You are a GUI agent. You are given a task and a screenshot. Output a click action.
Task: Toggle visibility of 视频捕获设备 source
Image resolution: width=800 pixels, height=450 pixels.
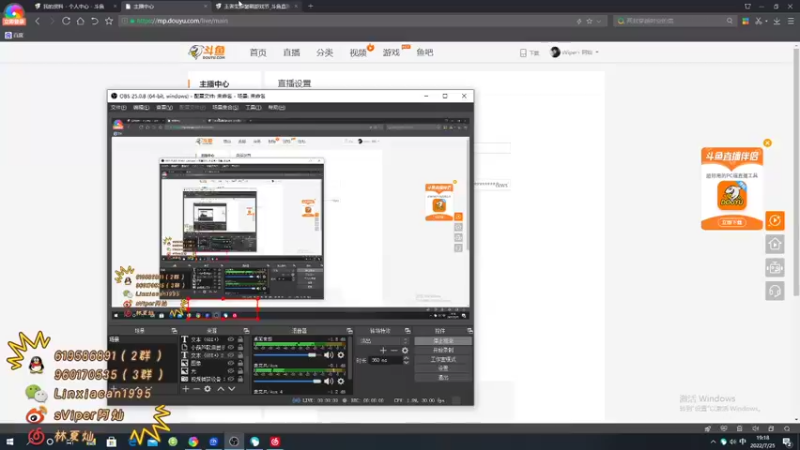point(231,379)
